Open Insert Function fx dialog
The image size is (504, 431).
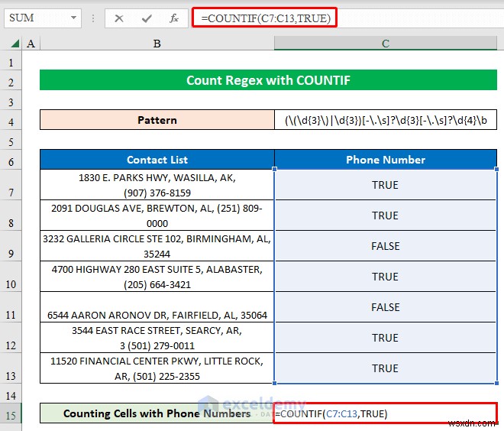click(x=174, y=18)
